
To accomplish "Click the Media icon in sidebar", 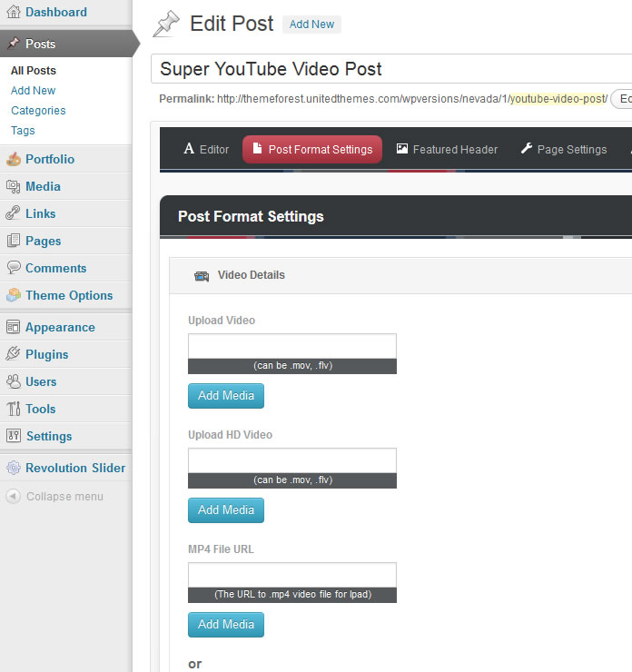I will pyautogui.click(x=13, y=187).
